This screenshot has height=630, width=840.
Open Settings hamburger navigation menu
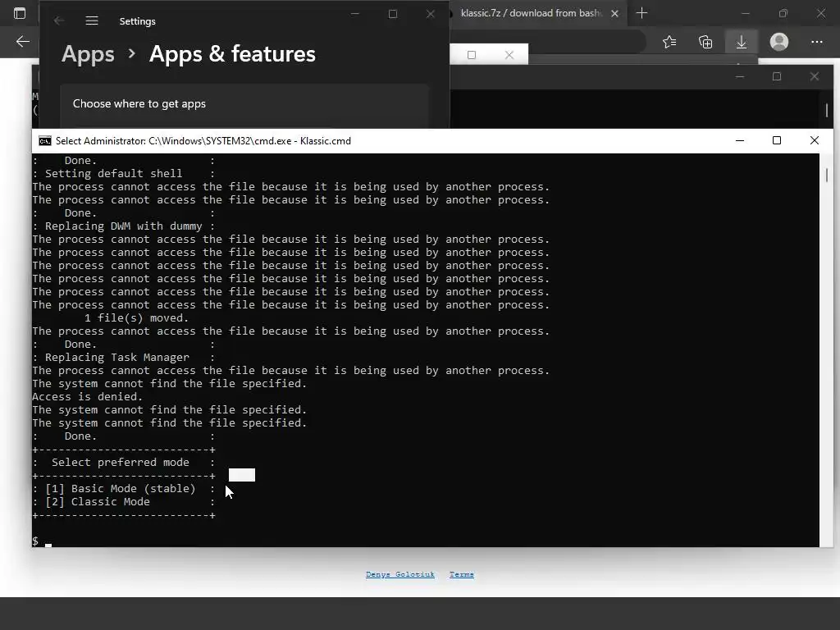tap(92, 21)
